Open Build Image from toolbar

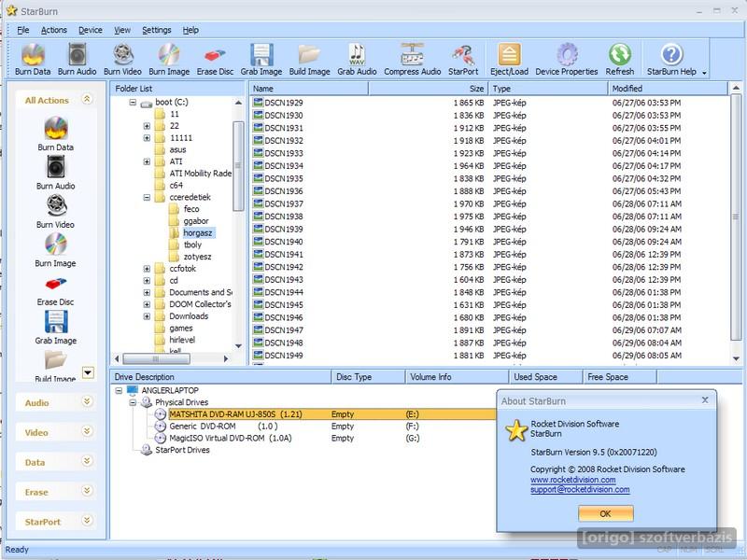pyautogui.click(x=309, y=60)
